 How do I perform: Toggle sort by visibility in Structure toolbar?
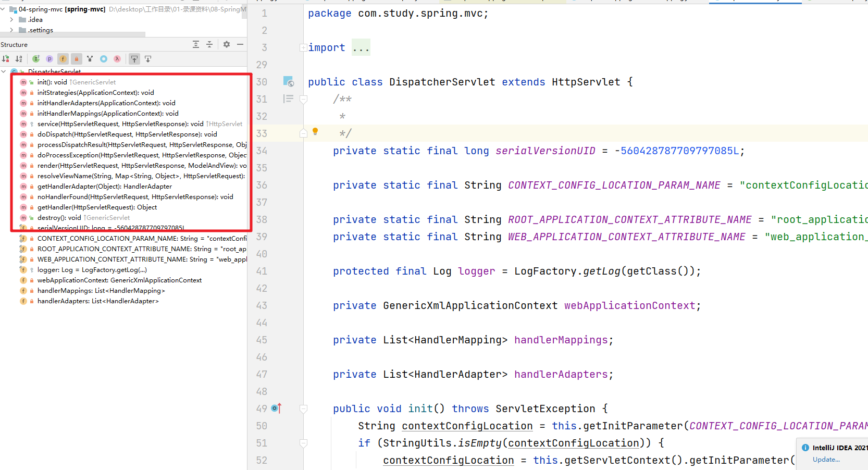click(x=6, y=59)
